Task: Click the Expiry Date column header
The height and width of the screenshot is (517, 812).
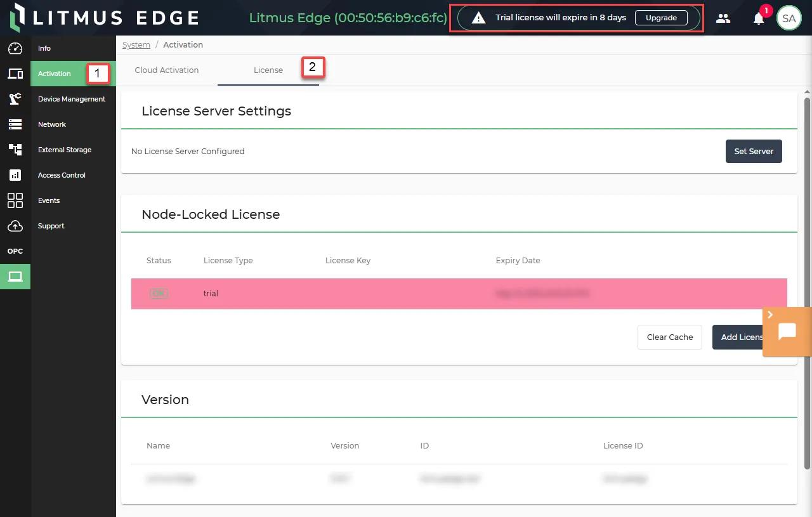Action: coord(518,261)
